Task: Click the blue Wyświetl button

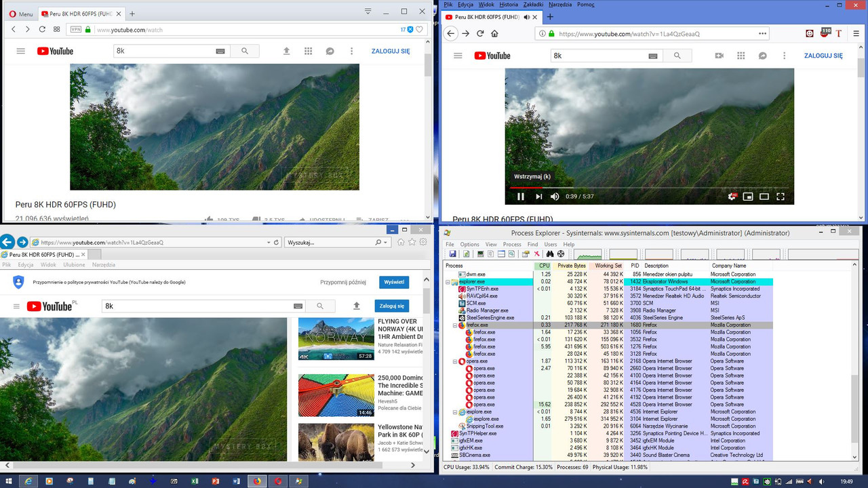Action: 394,282
